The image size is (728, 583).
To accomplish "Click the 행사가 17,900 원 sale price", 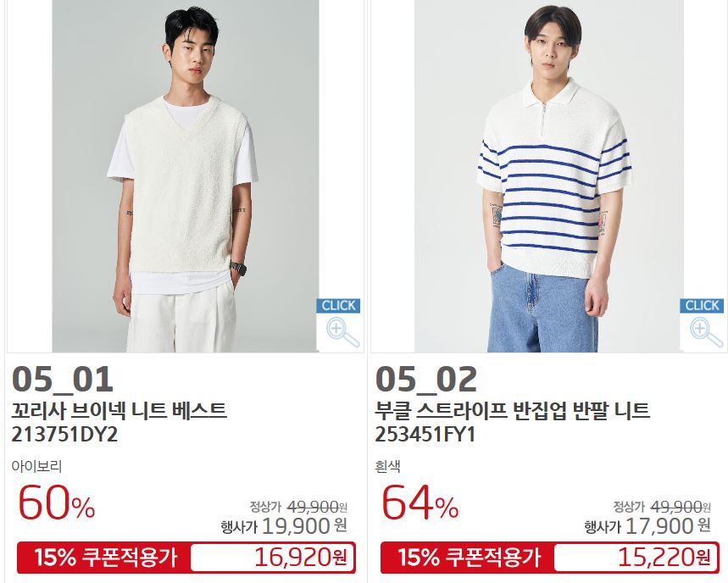I will tap(647, 526).
